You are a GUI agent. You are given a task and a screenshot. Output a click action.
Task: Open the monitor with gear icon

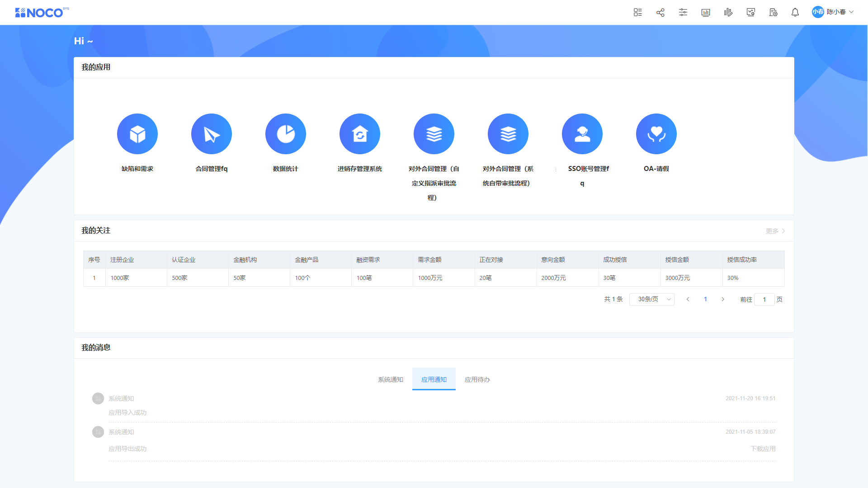[x=751, y=12]
